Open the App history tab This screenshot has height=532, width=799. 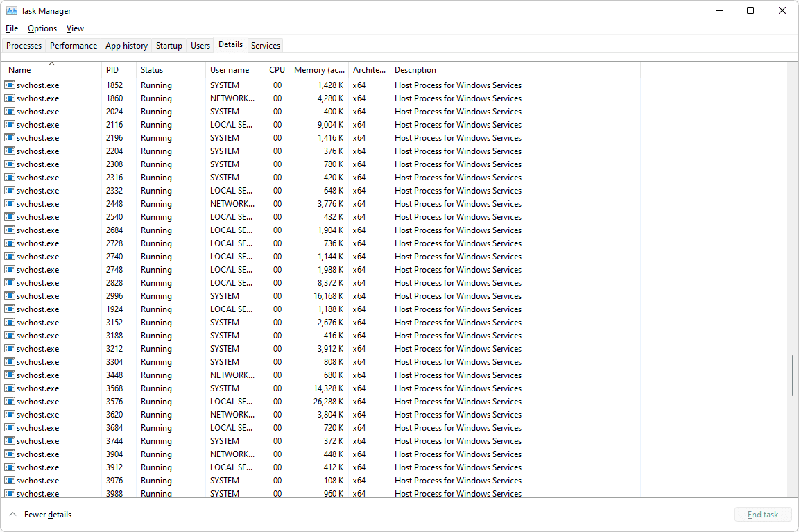point(126,45)
